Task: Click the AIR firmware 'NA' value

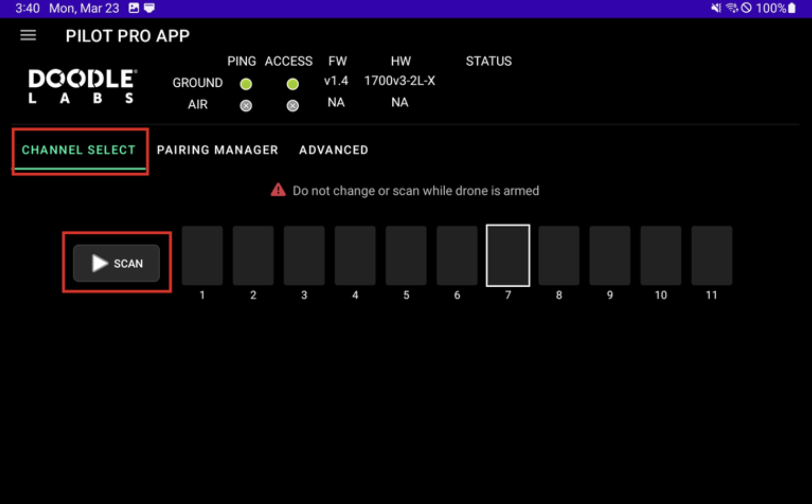Action: 336,102
